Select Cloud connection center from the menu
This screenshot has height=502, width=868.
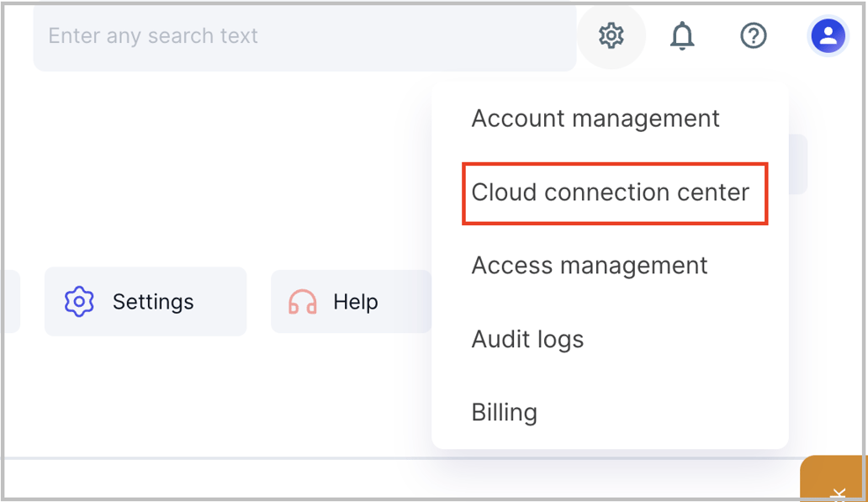pos(611,193)
